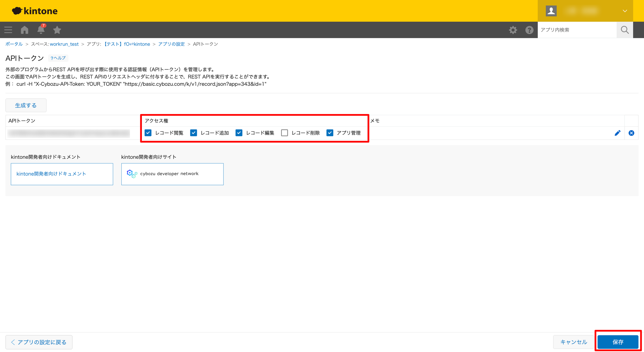Click the アプリ内検索 search field
Screen dimensions: 644x352
[577, 30]
